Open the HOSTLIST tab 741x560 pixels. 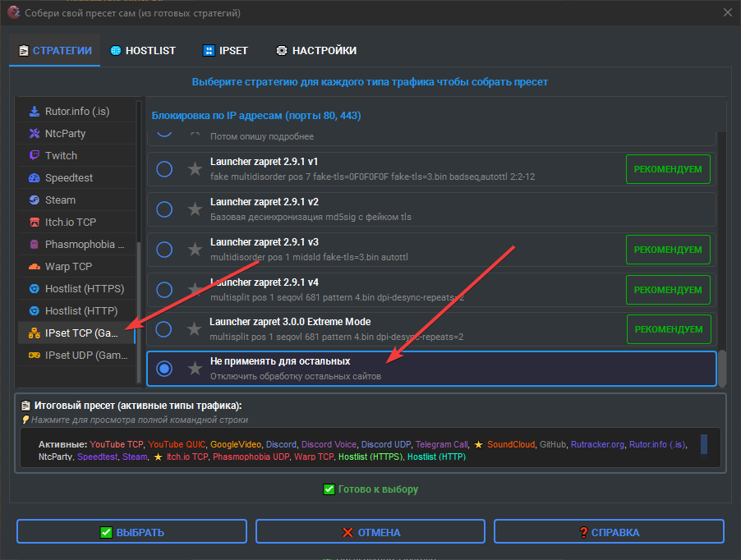(143, 51)
